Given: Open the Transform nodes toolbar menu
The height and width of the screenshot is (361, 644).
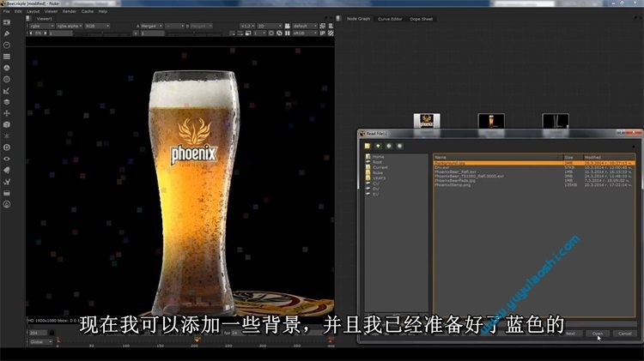Looking at the screenshot, I should click(x=7, y=113).
